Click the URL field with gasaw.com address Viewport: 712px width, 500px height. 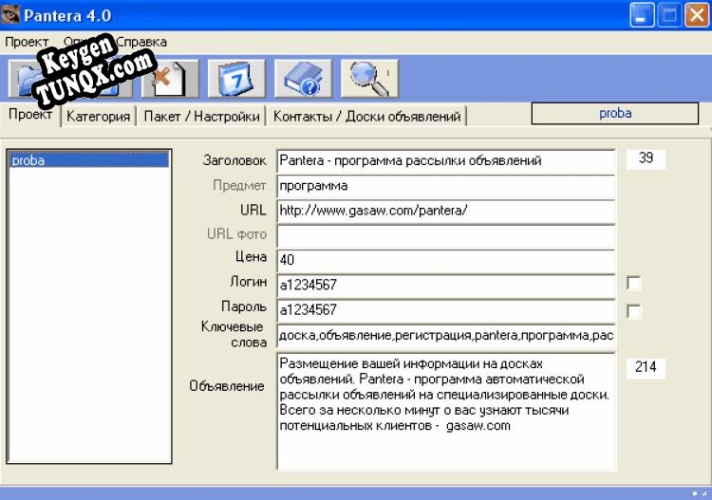coord(446,211)
